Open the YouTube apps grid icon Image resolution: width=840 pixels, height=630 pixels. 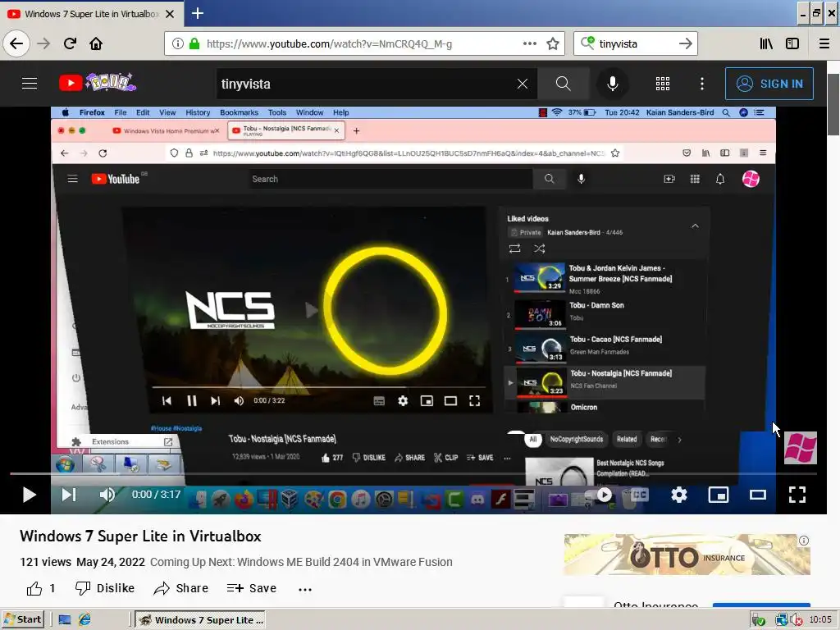point(663,84)
